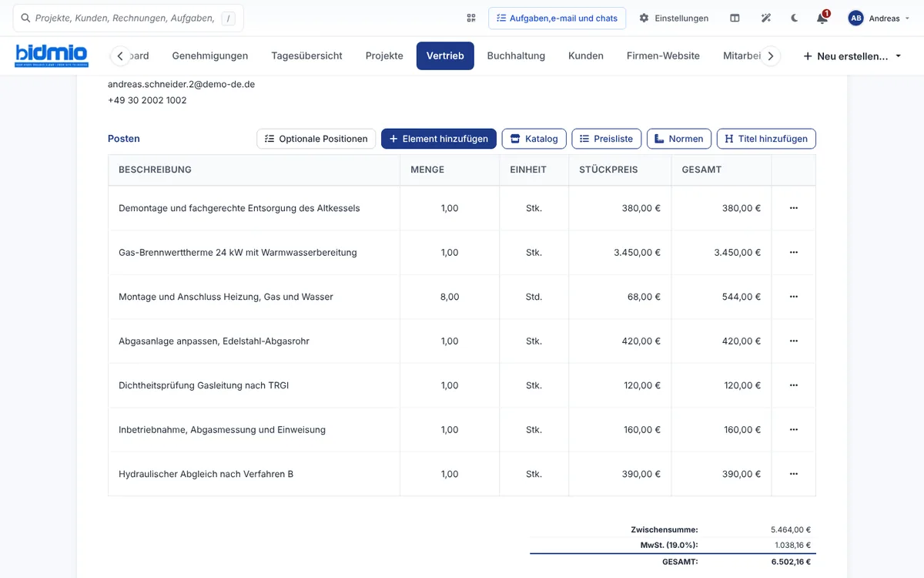The width and height of the screenshot is (924, 578).
Task: Navigate to Firmen-Website tab
Action: tap(663, 55)
